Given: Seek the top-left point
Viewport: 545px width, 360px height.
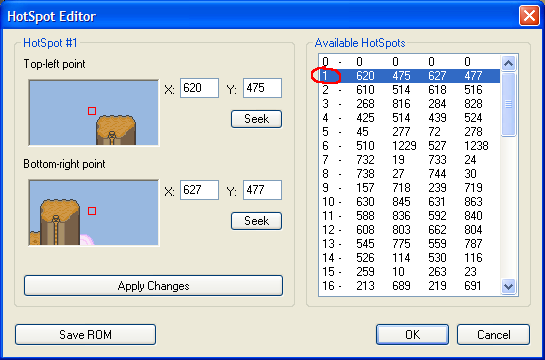Looking at the screenshot, I should coord(257,119).
